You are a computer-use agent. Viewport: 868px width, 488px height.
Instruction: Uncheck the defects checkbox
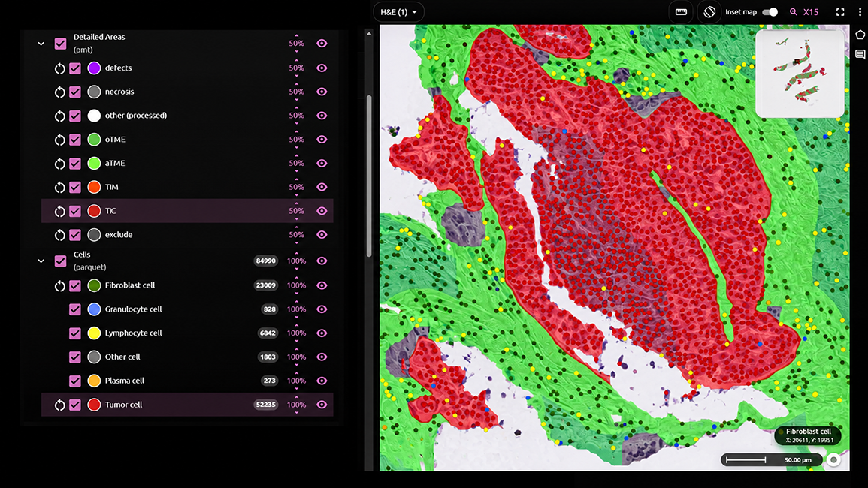pos(74,68)
